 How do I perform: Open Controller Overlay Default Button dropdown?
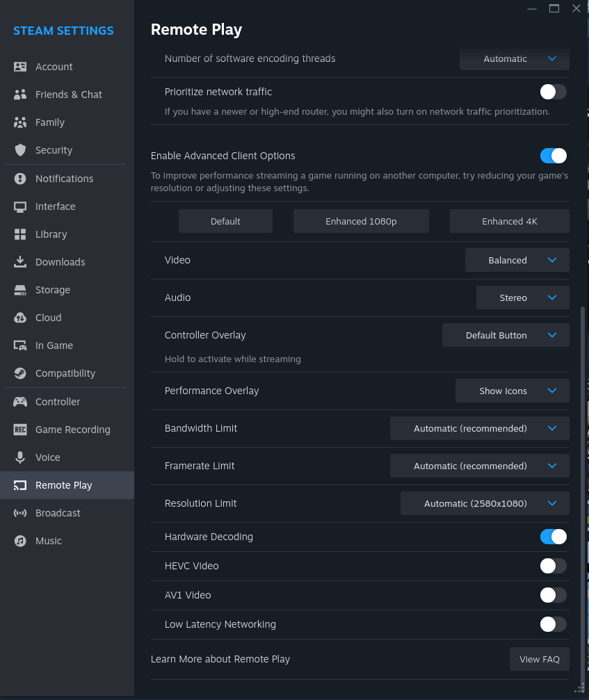(506, 335)
